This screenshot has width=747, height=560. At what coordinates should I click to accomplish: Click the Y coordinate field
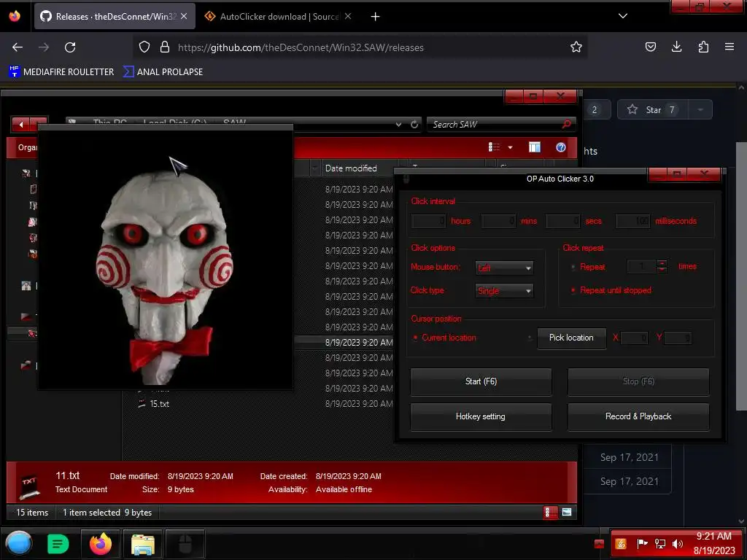pos(678,338)
